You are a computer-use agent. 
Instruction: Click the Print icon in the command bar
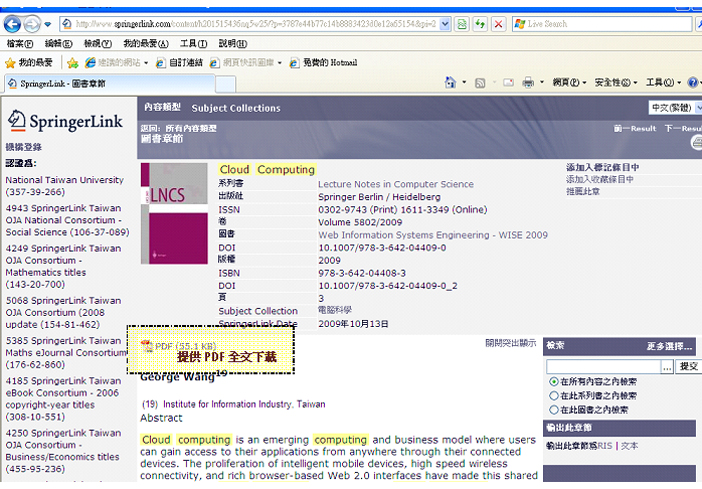(x=528, y=82)
